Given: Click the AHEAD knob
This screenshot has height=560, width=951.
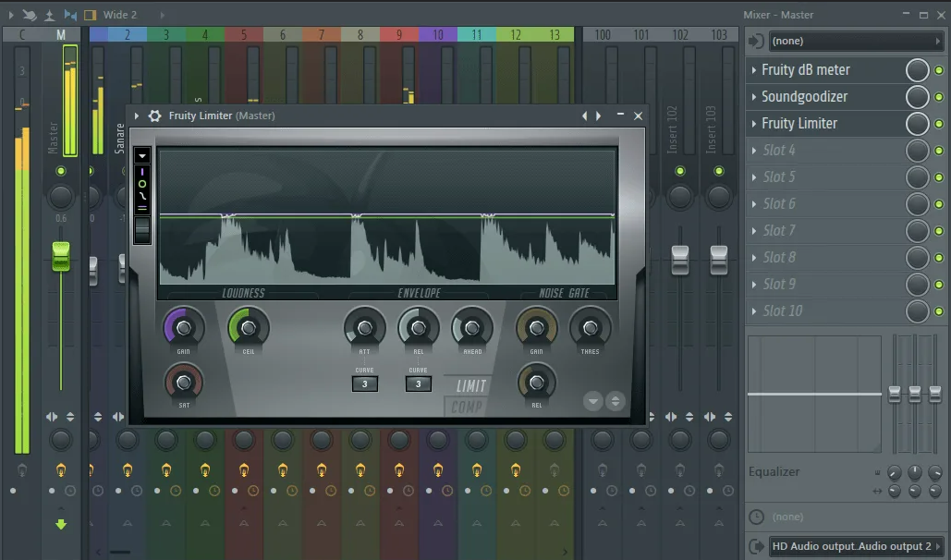Looking at the screenshot, I should (472, 328).
